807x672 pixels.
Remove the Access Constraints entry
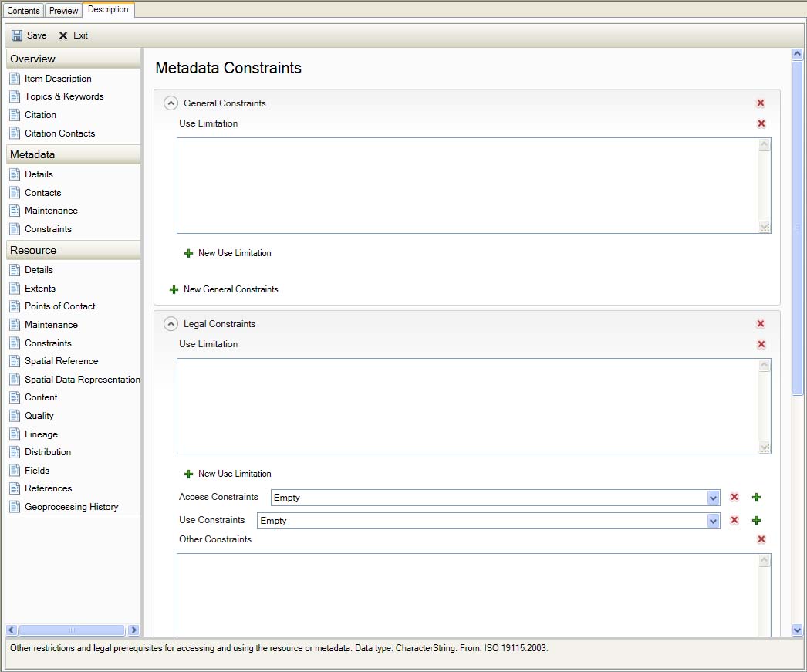point(734,498)
